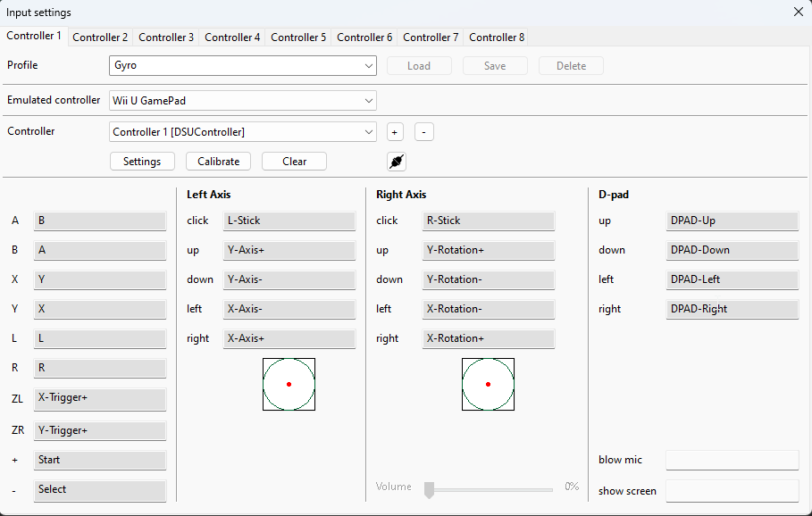812x516 pixels.
Task: Switch to the Controller 5 tab
Action: [298, 37]
